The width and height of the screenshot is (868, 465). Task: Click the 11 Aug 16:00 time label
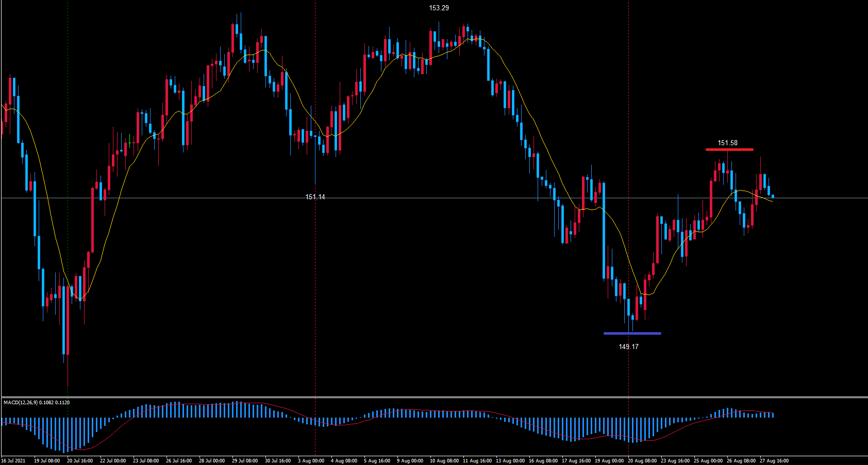[x=477, y=460]
